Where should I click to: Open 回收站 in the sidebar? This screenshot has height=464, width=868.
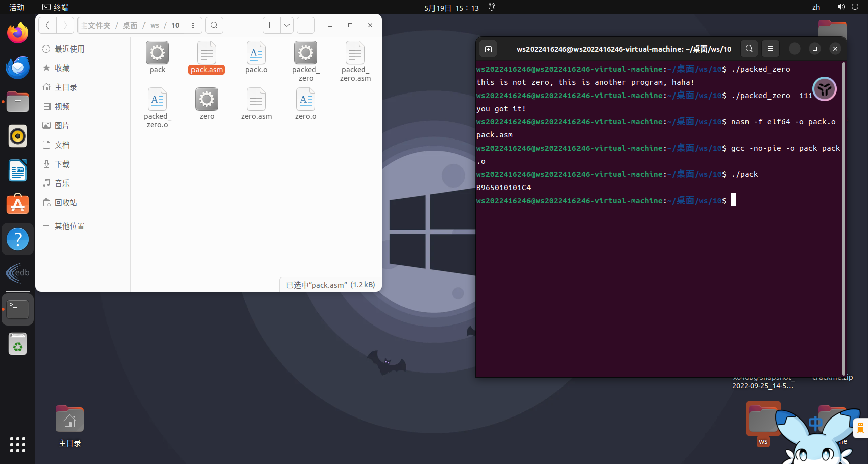(66, 203)
